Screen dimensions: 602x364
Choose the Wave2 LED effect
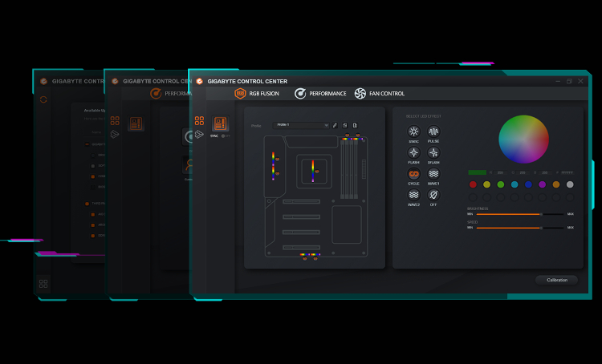(x=413, y=196)
